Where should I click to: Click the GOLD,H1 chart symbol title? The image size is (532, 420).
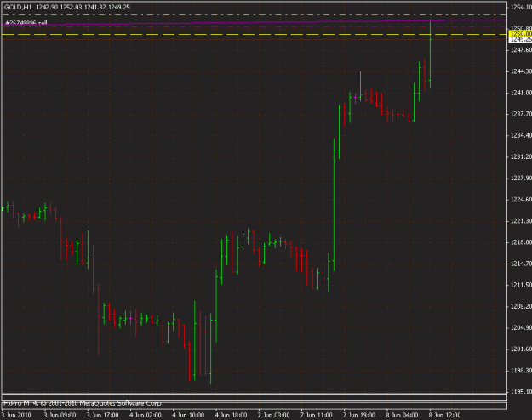[x=18, y=7]
